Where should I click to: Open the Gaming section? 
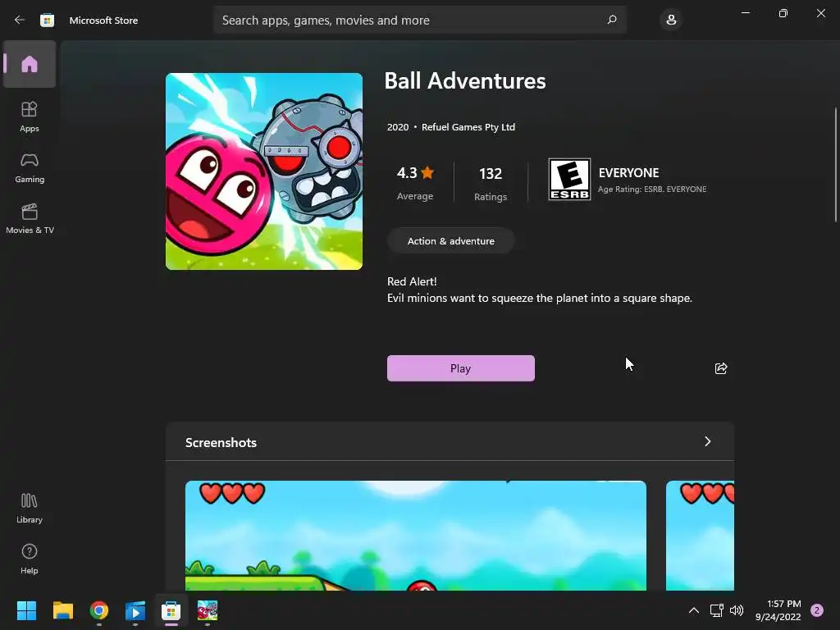point(30,167)
